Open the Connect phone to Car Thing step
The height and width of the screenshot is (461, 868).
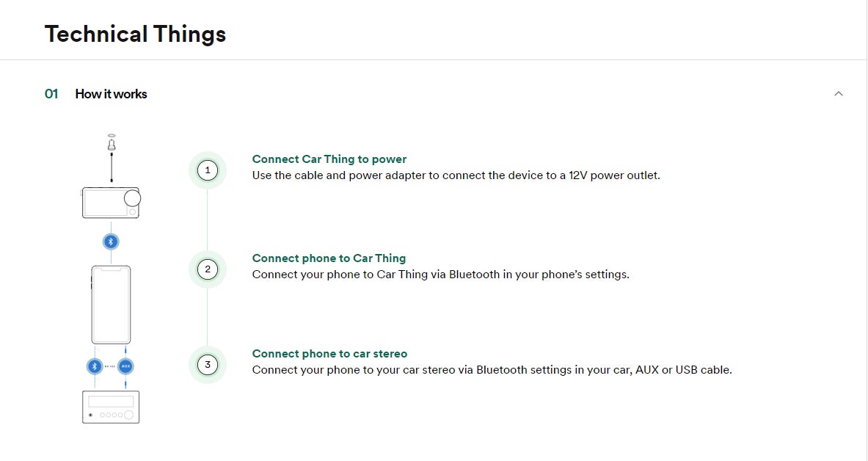tap(328, 258)
